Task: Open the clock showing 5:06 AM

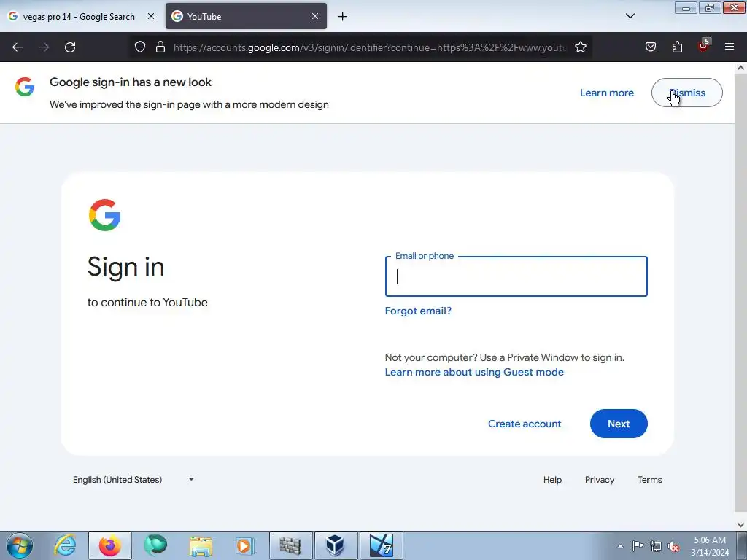Action: (x=710, y=546)
